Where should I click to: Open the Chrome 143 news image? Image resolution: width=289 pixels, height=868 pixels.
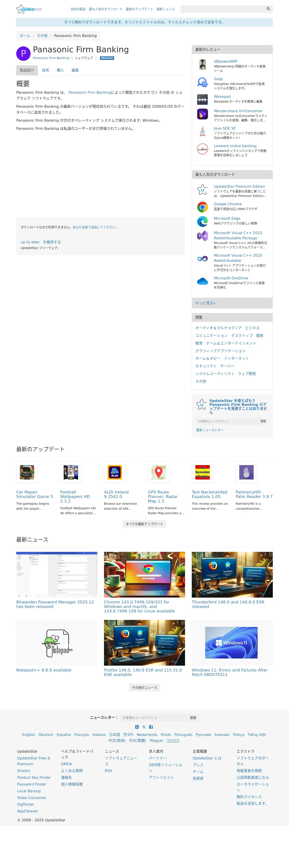144,575
